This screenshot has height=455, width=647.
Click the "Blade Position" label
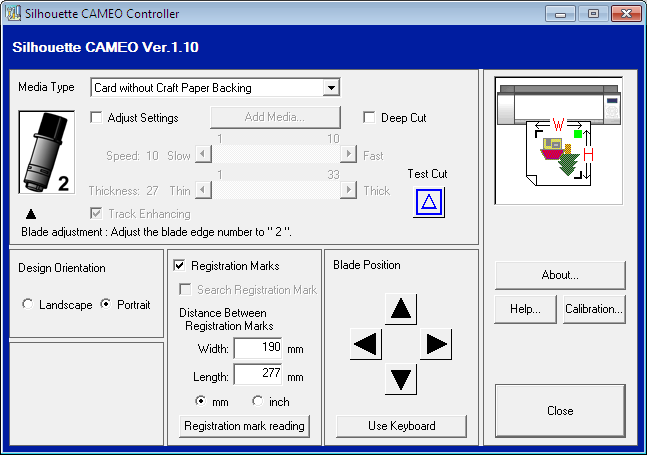click(367, 265)
